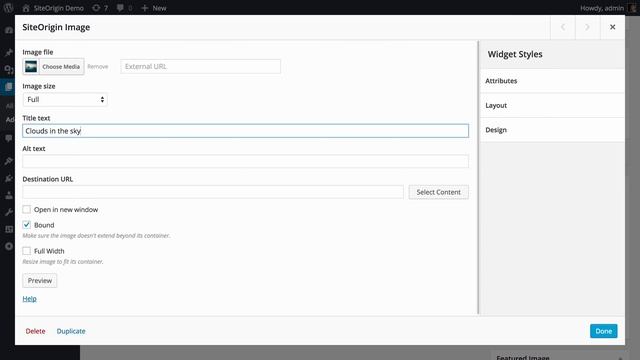Image resolution: width=640 pixels, height=360 pixels.
Task: Click the Comments icon in admin sidebar
Action: click(9, 138)
